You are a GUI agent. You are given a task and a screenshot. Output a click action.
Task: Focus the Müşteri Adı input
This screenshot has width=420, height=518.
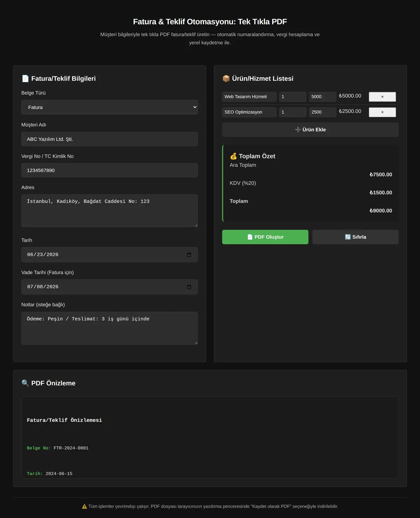click(110, 139)
